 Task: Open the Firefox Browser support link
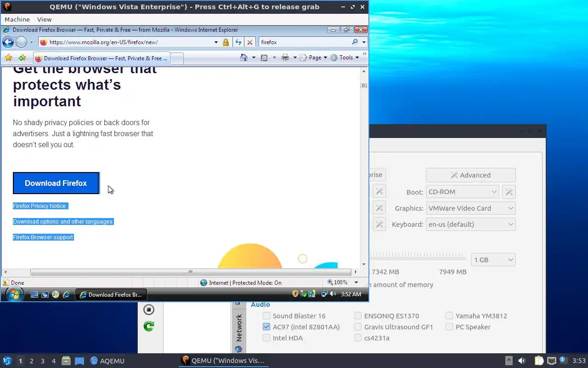tap(43, 237)
